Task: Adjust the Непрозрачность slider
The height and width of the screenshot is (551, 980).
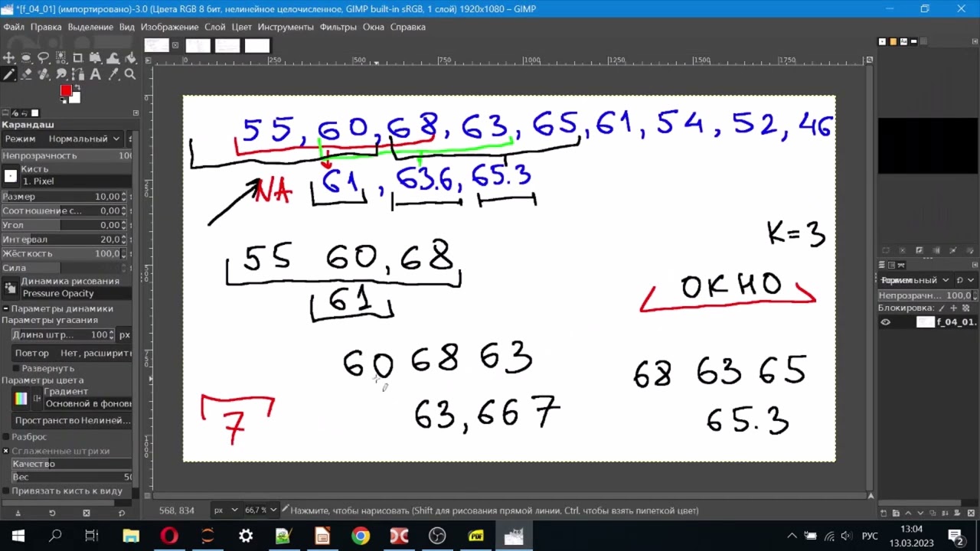Action: (66, 155)
